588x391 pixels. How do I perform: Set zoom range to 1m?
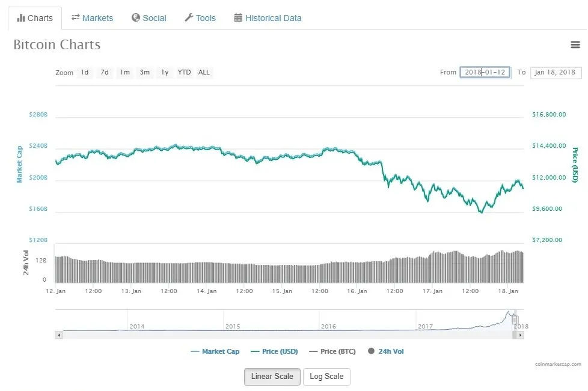[125, 72]
